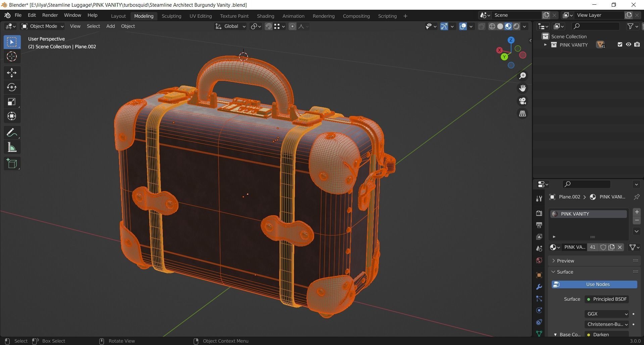Screen dimensions: 644x345
Task: Select the Rotate tool
Action: click(12, 87)
